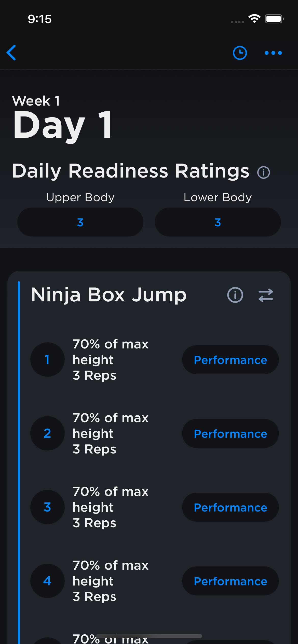Open the Lower Body readiness rating selector

tap(218, 222)
